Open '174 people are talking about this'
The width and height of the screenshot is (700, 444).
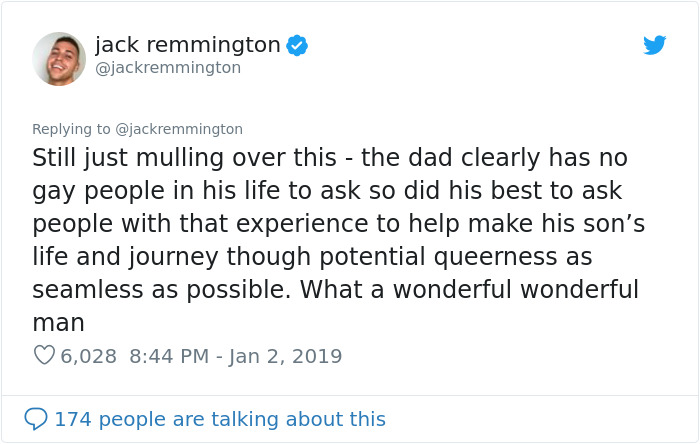219,419
